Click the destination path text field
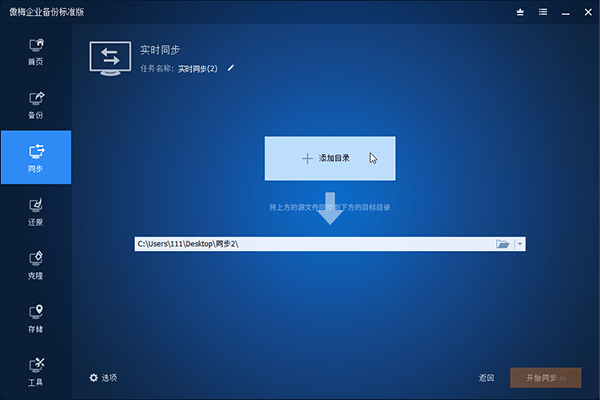The height and width of the screenshot is (400, 600). [312, 244]
